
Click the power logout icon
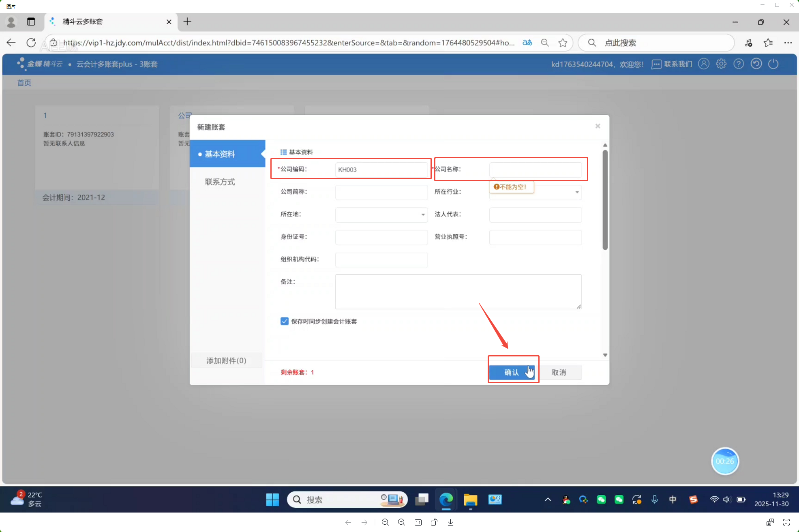[x=773, y=64]
